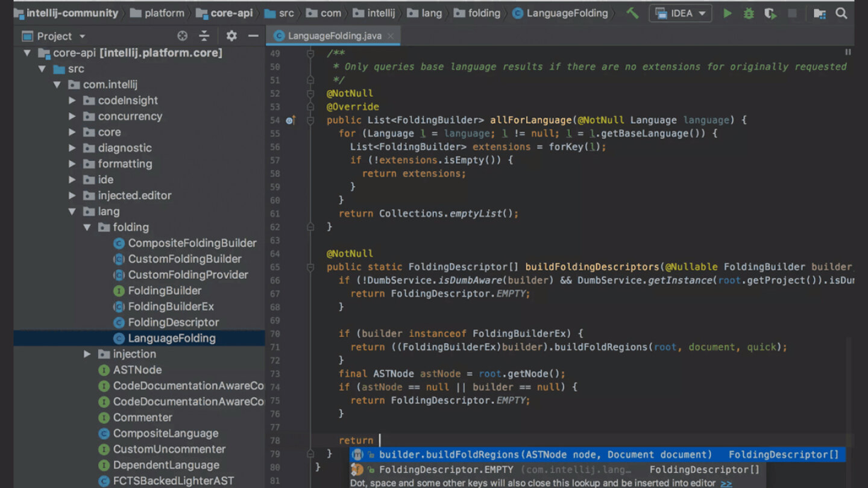The image size is (868, 488).
Task: Open Project panel settings gear
Action: [231, 36]
